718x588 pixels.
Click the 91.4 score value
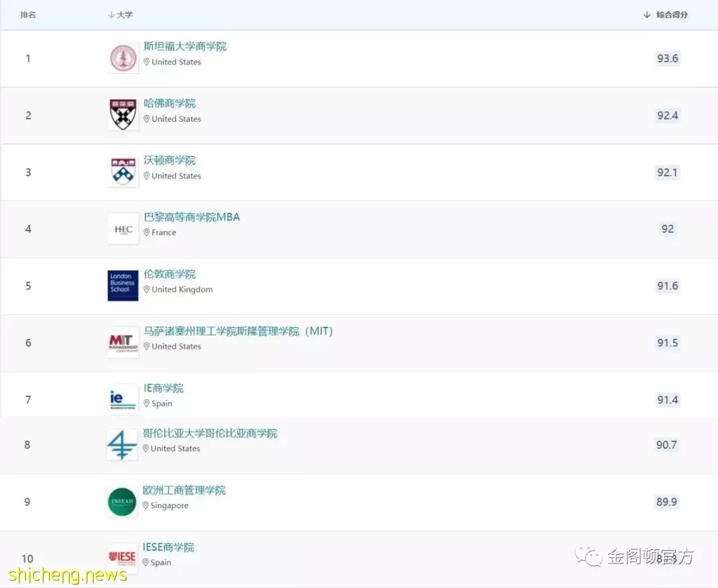(667, 400)
